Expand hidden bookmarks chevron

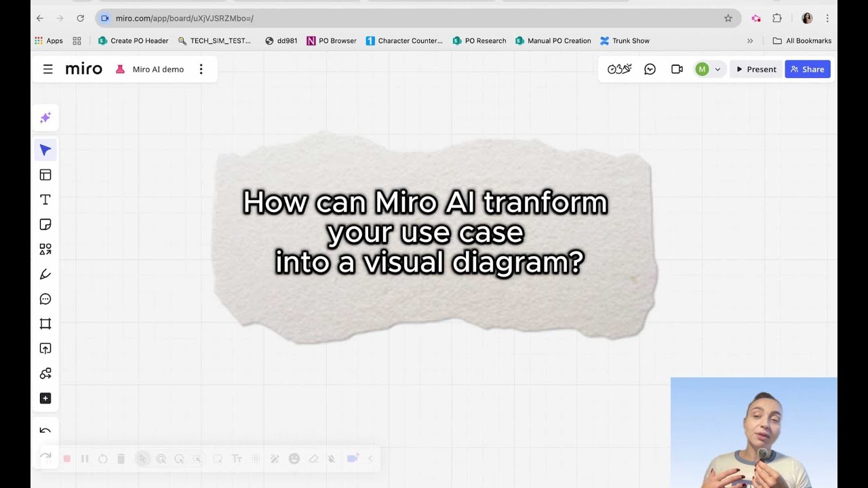[750, 41]
